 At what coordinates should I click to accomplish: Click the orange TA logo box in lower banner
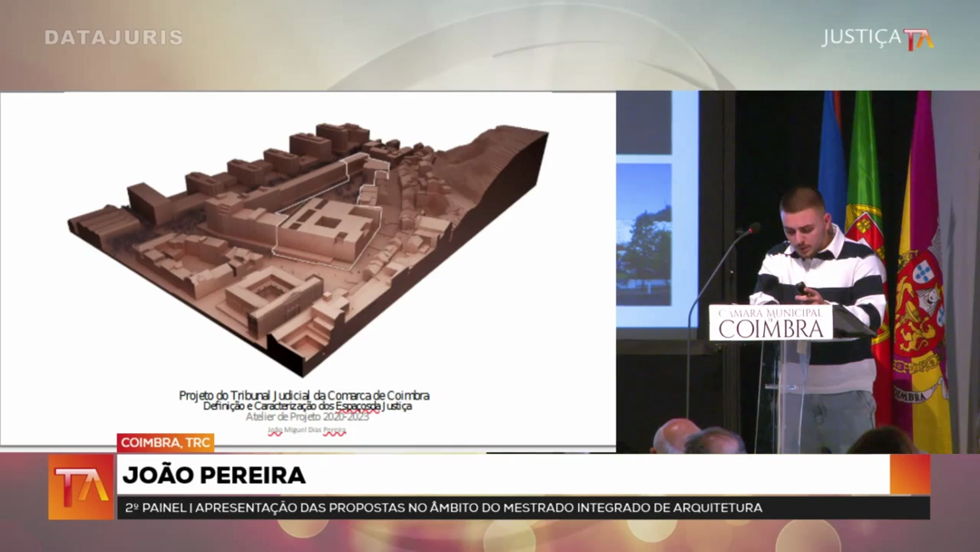click(81, 487)
